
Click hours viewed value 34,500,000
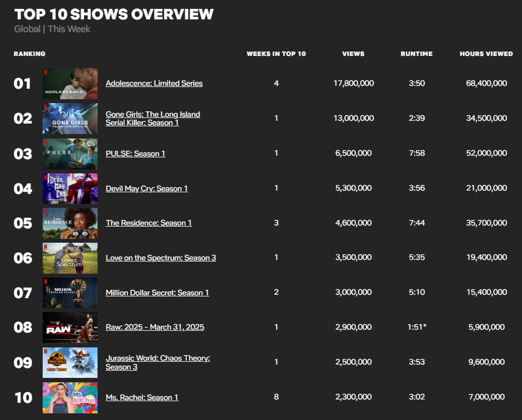coord(487,118)
